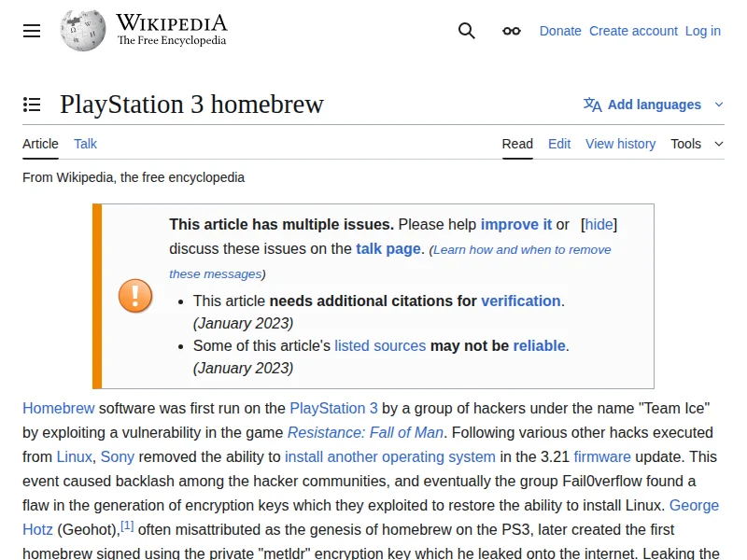Switch to the Talk tab
Image resolution: width=747 pixels, height=560 pixels.
click(86, 144)
